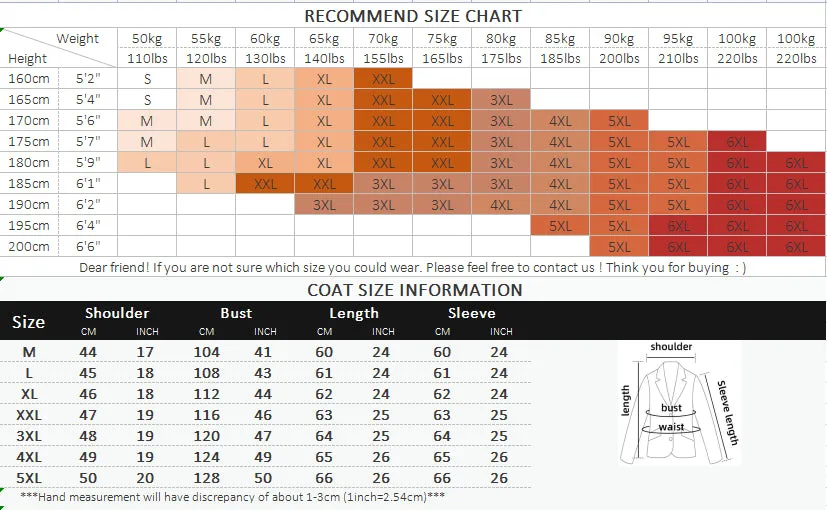Click the 'Dear friend' contact us note

(412, 267)
